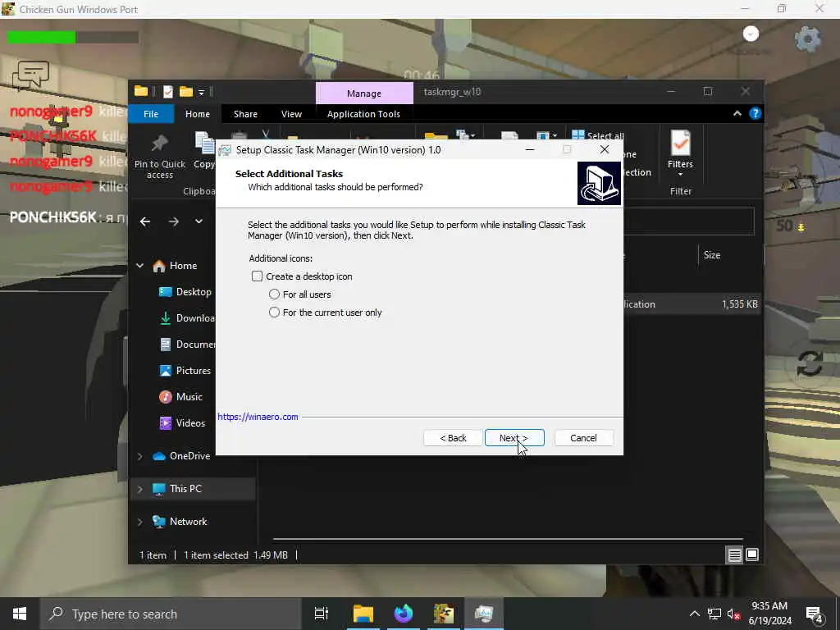Cancel the Classic Task Manager setup

pyautogui.click(x=583, y=438)
